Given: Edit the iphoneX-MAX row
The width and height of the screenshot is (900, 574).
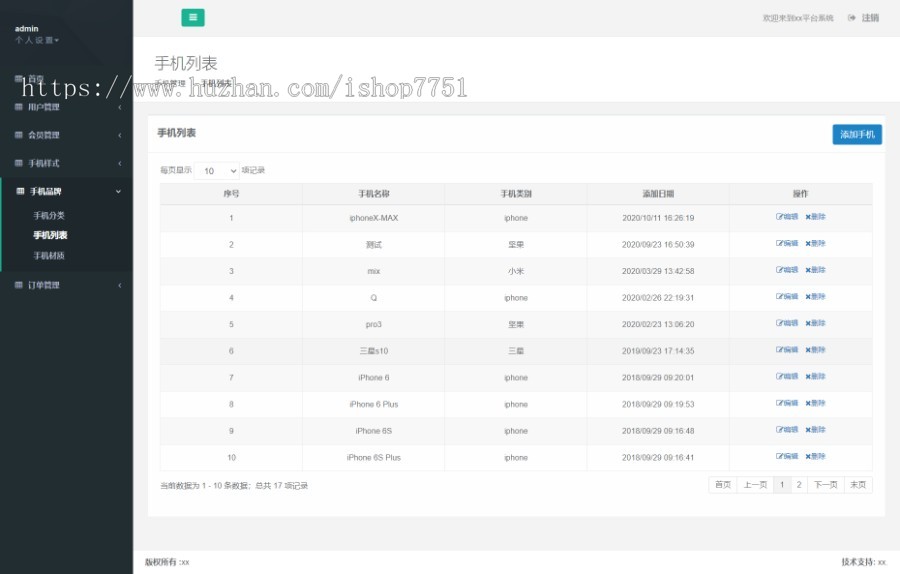Looking at the screenshot, I should coord(787,216).
